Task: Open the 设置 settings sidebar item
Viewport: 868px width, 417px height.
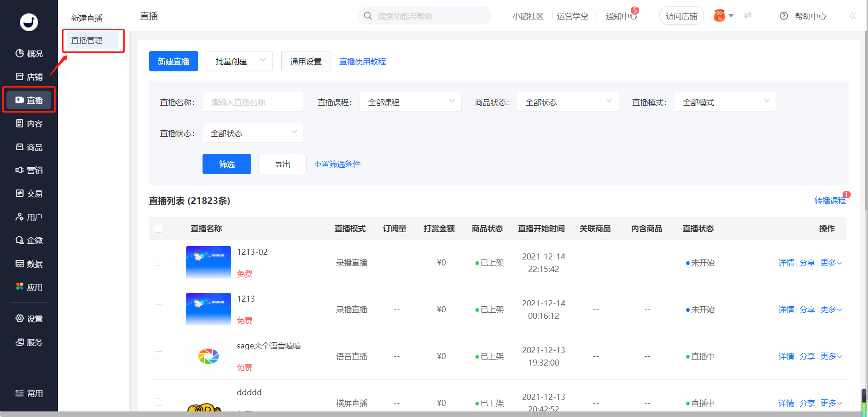Action: coord(29,319)
